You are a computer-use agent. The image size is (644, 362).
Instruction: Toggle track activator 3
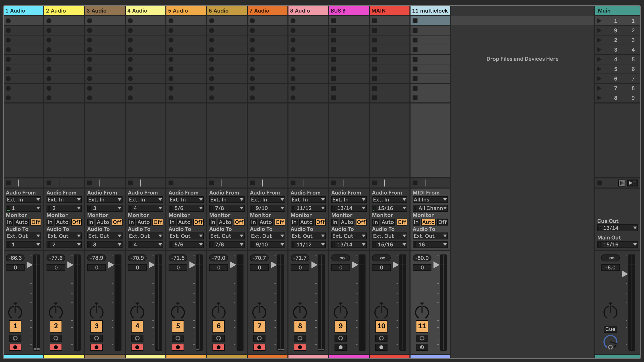[x=96, y=326]
